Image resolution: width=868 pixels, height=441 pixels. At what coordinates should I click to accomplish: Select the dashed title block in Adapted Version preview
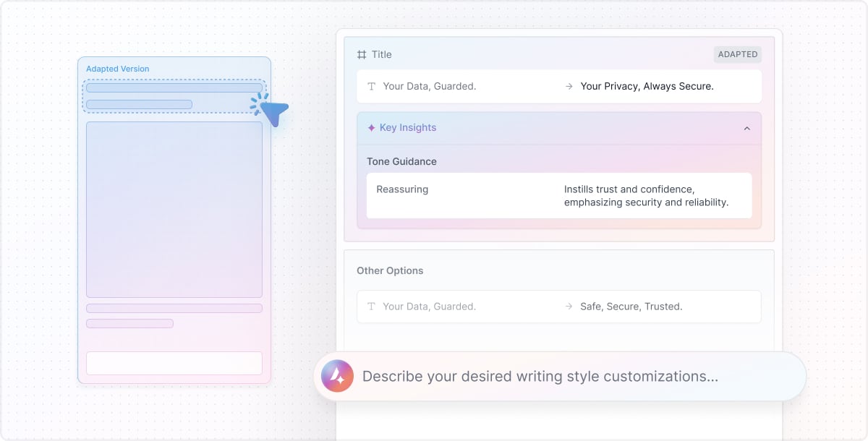tap(174, 96)
